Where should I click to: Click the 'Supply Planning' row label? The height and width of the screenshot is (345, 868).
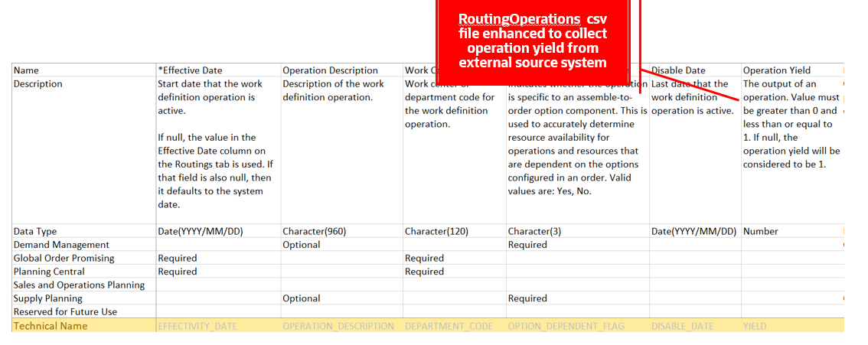click(x=84, y=298)
